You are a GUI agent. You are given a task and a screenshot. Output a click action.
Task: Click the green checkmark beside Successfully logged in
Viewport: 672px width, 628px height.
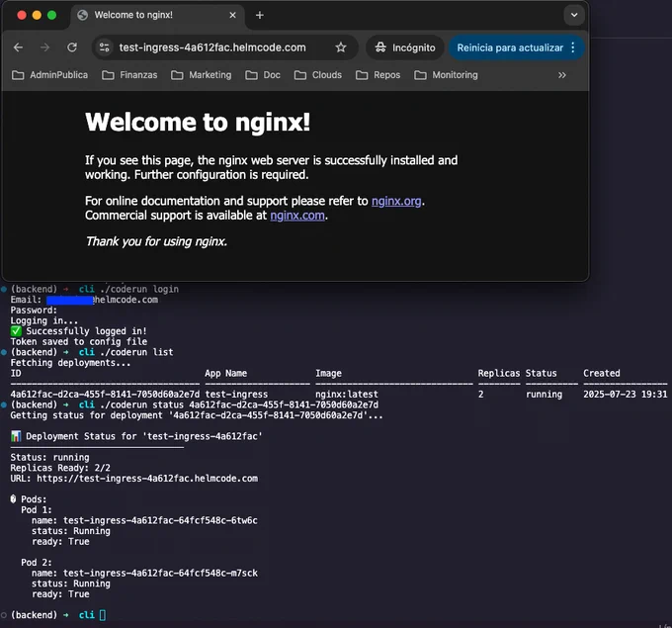coord(16,331)
